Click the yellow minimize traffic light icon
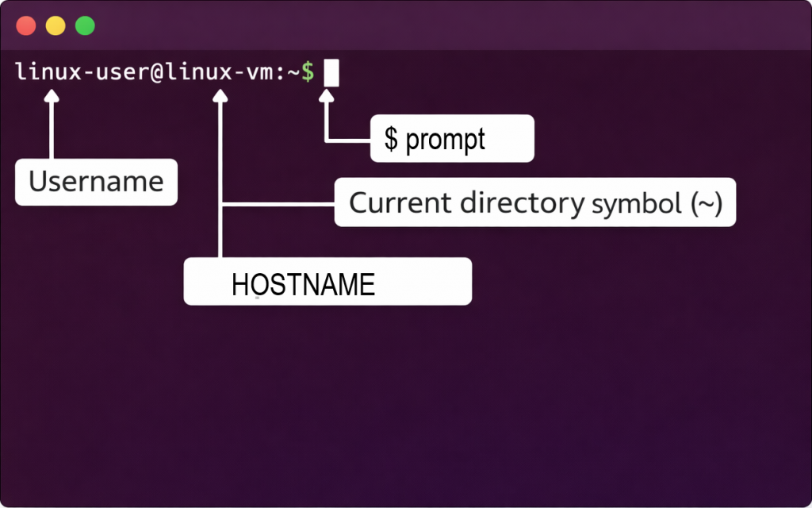This screenshot has width=812, height=508. pos(54,25)
